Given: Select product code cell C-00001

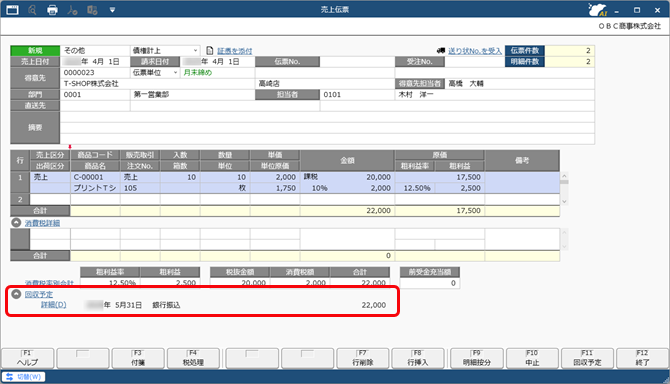Looking at the screenshot, I should (95, 177).
